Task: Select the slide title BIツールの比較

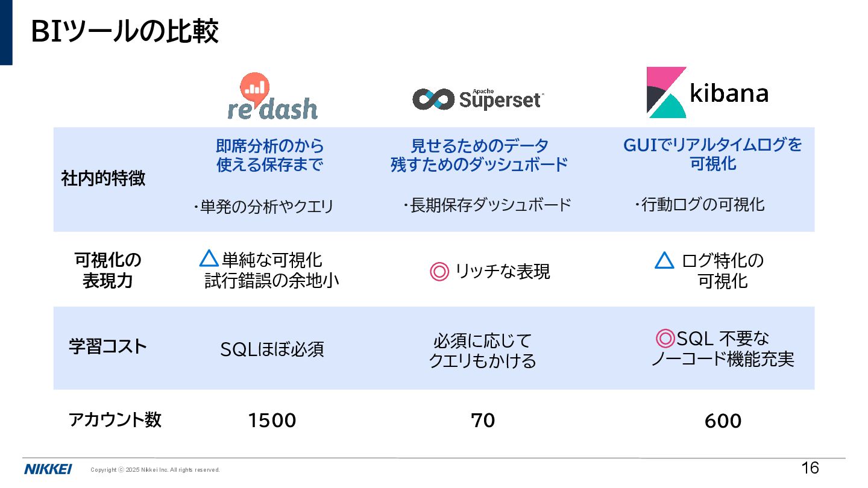Action: tap(125, 32)
